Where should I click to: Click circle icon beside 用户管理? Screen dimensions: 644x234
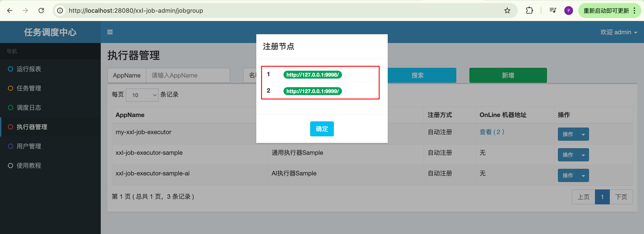click(x=10, y=146)
